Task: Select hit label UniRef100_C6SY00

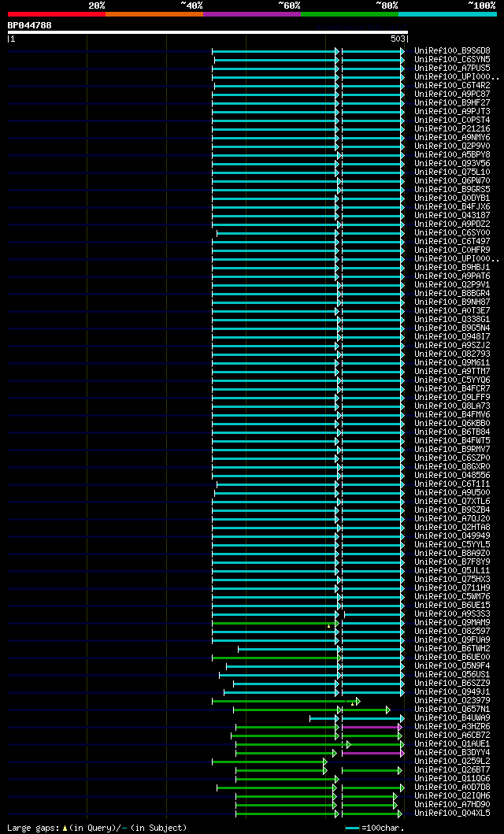Action: point(453,233)
